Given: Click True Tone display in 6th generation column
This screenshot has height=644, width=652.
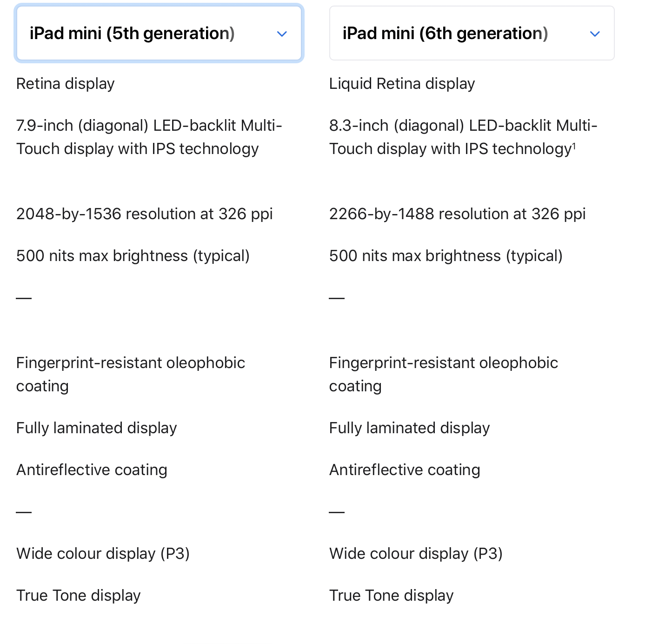Looking at the screenshot, I should point(391,596).
